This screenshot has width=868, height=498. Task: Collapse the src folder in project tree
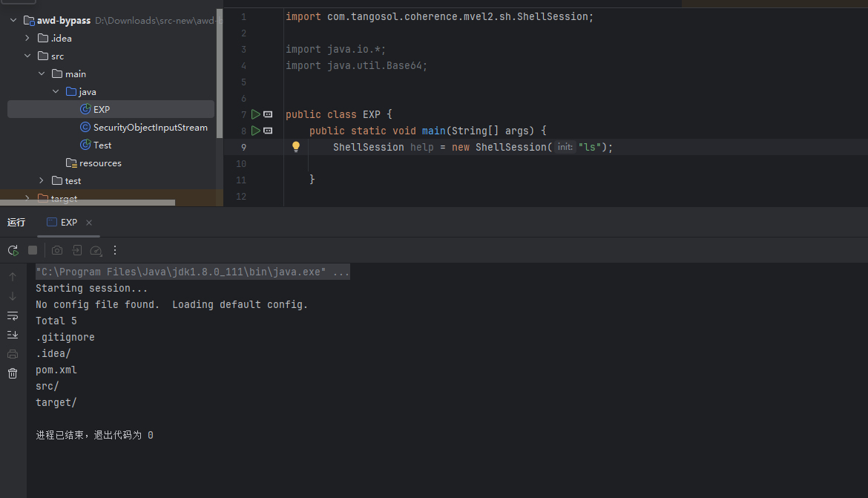(x=28, y=56)
